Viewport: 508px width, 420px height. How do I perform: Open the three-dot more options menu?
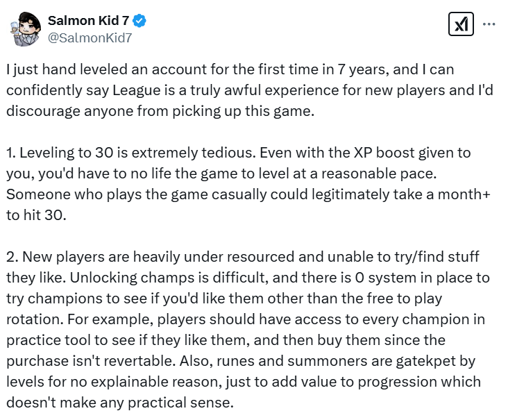pos(489,24)
